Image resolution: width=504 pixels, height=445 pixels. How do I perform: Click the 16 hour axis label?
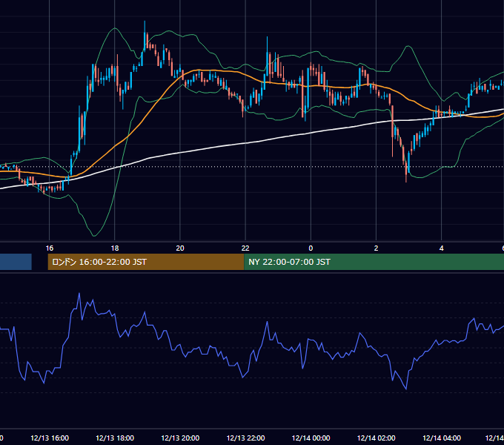point(50,248)
